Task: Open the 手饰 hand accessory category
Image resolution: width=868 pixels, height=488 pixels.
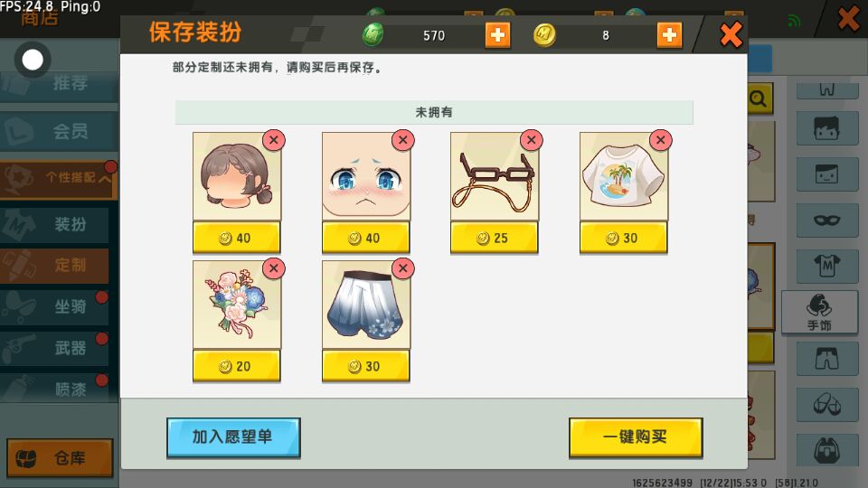Action: tap(819, 313)
